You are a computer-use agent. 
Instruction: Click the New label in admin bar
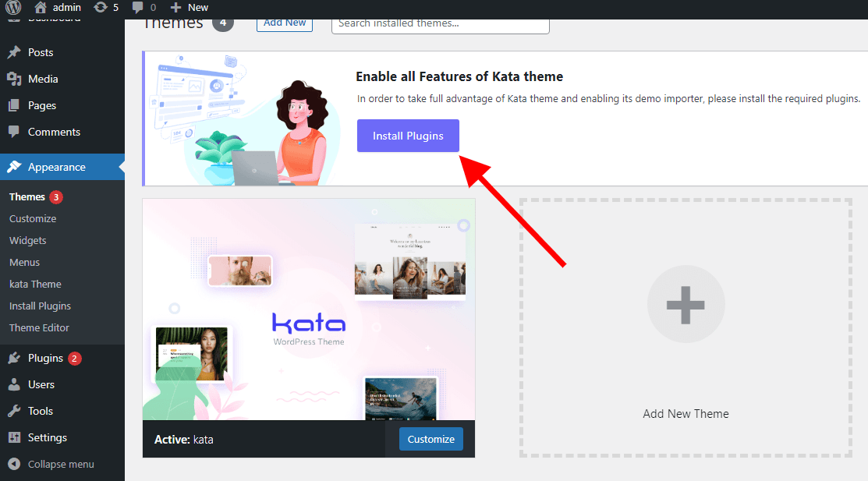(x=197, y=7)
